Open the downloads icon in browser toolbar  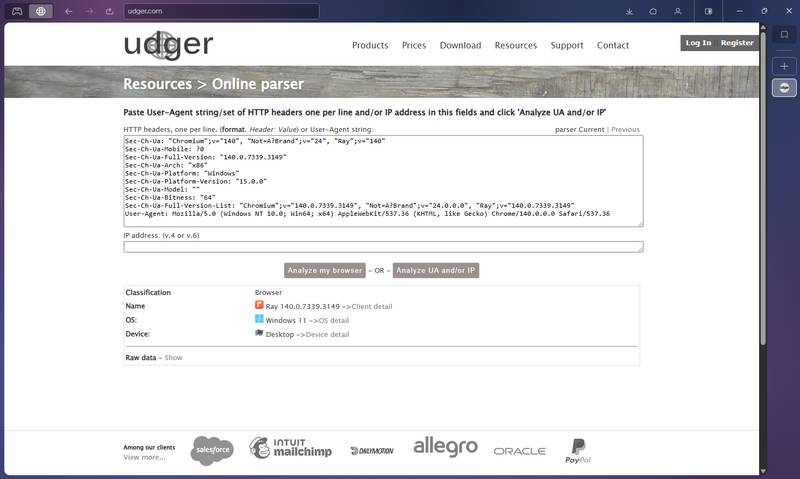(x=629, y=11)
